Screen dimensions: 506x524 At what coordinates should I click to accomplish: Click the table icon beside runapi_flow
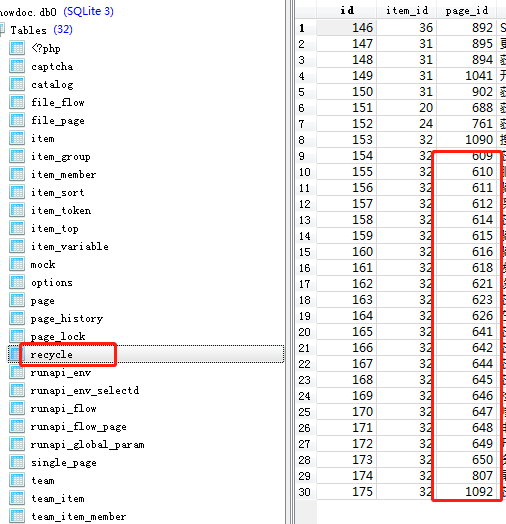(17, 408)
